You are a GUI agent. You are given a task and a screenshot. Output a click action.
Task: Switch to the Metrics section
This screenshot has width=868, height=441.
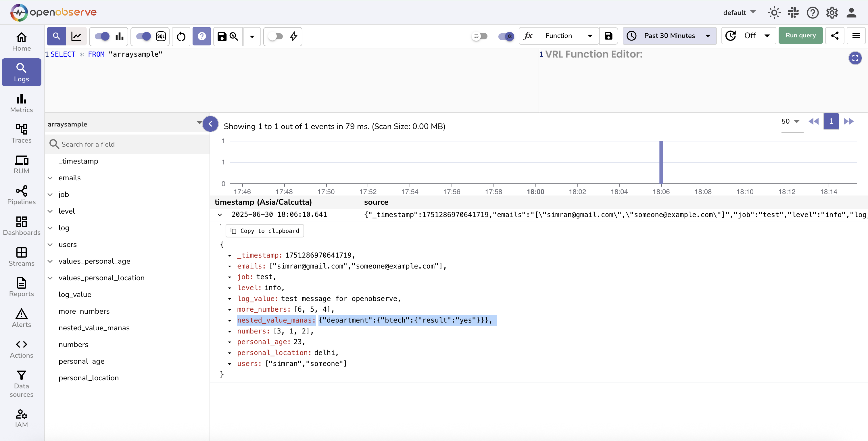21,103
